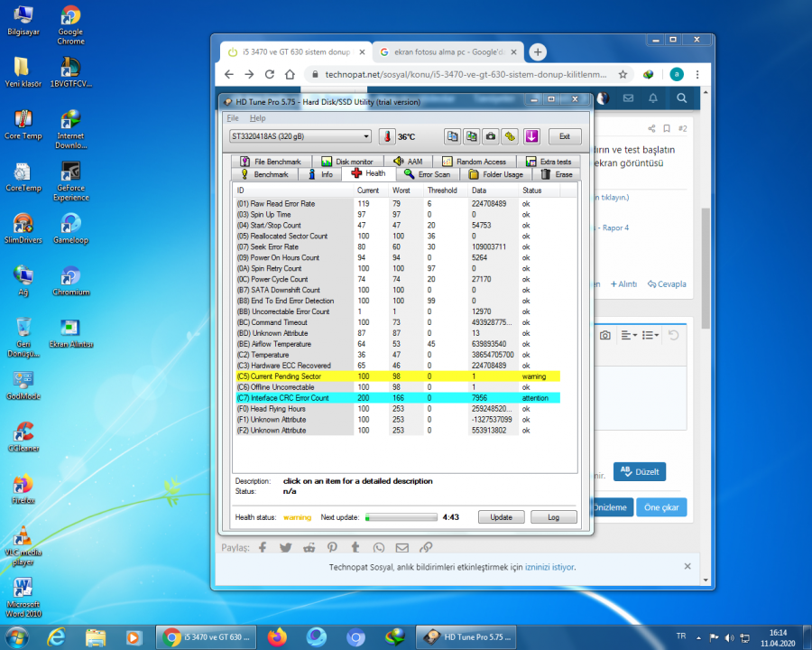
Task: Share post on Pinterest
Action: tap(332, 547)
